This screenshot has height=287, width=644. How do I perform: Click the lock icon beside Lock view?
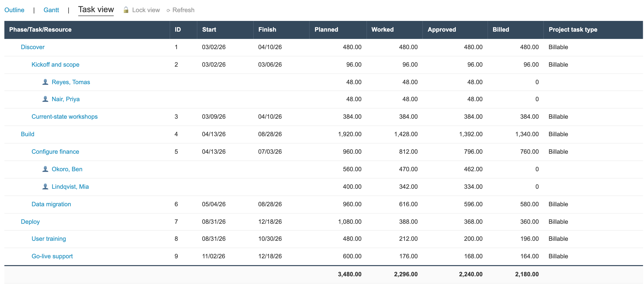point(126,10)
